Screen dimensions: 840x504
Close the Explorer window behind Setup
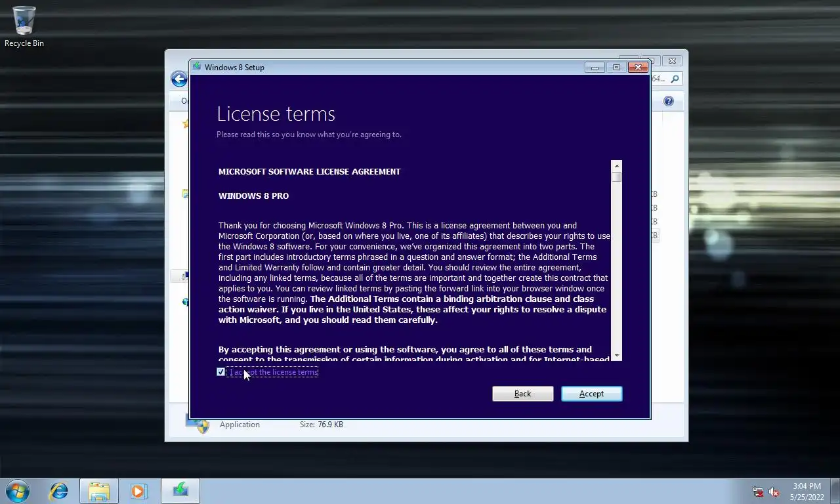pos(672,60)
